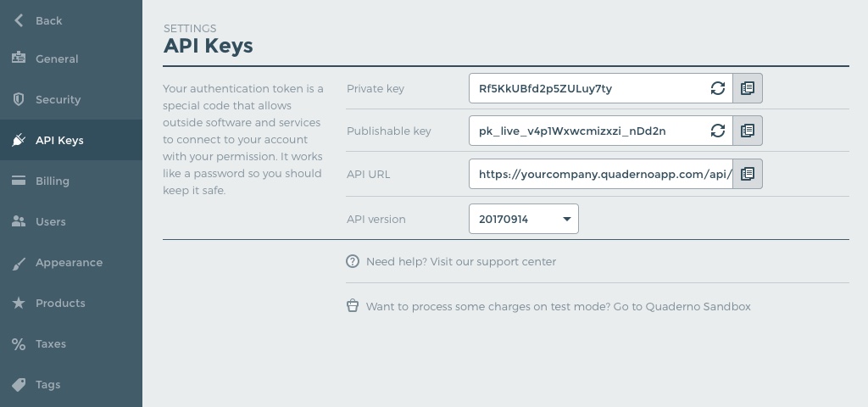Open Appearance settings in sidebar
The height and width of the screenshot is (407, 868).
(x=71, y=263)
